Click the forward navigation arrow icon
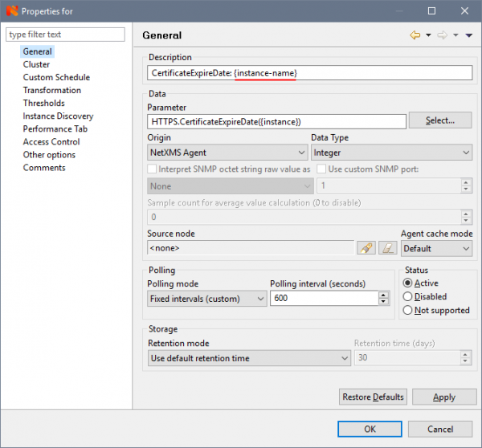The image size is (482, 448). [x=442, y=35]
